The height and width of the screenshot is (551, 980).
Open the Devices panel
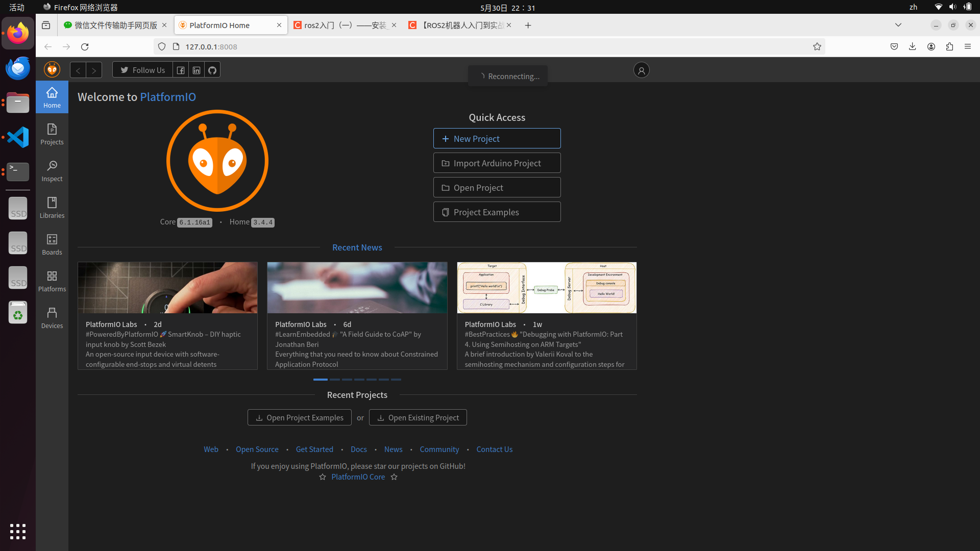click(x=52, y=317)
